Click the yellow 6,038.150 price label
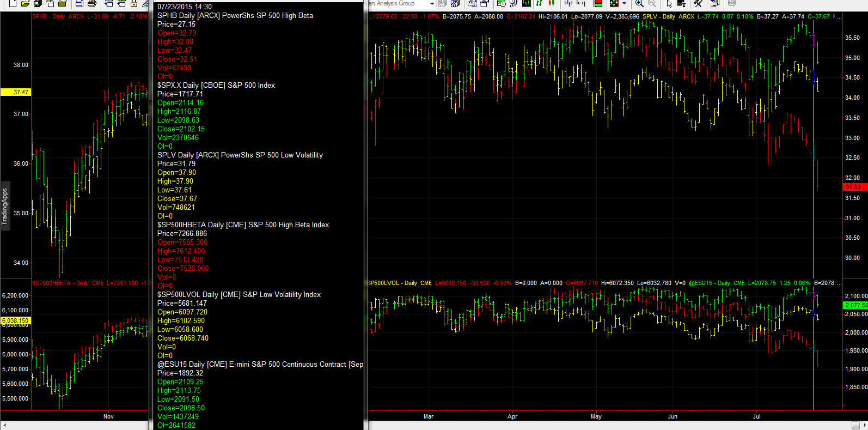The image size is (868, 430). [x=16, y=320]
